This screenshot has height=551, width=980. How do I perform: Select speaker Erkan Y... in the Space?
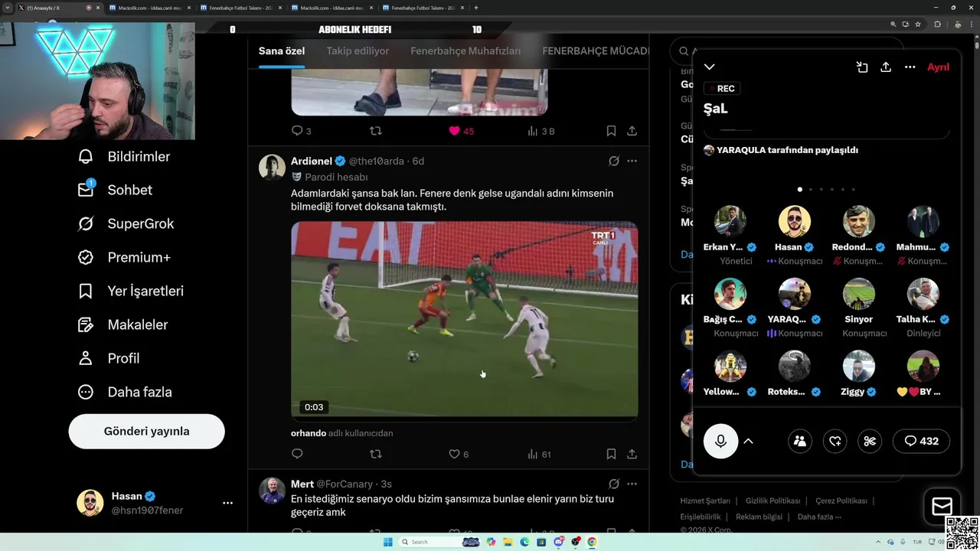[730, 235]
